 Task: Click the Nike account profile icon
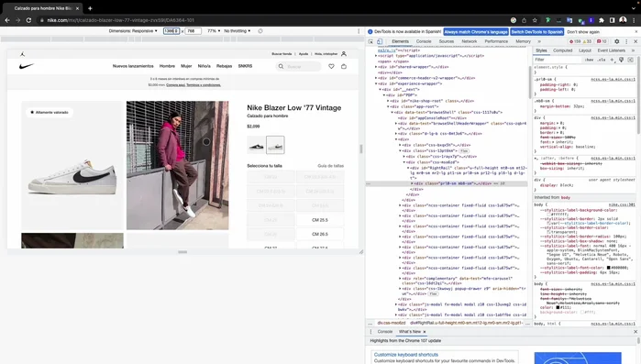[344, 53]
